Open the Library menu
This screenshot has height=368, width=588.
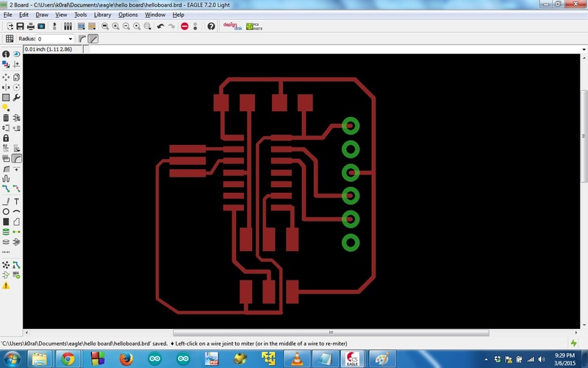[x=102, y=15]
